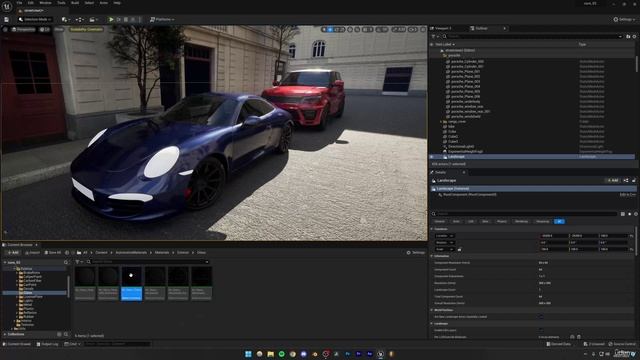Open the Content Browser filter icon

click(x=78, y=262)
